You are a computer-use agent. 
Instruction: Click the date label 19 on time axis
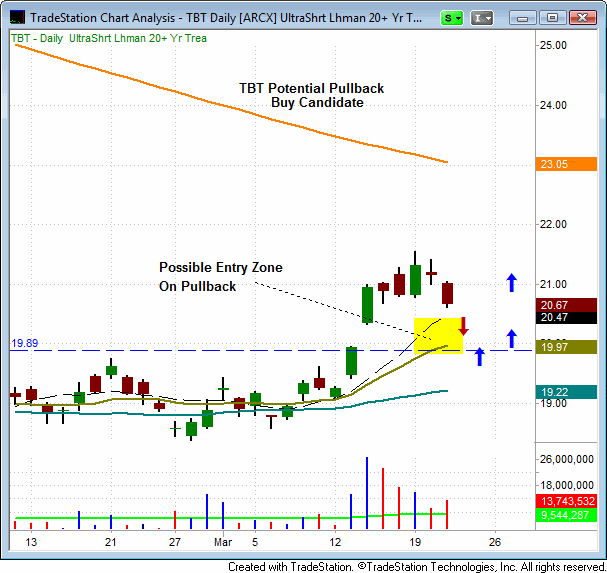pyautogui.click(x=415, y=542)
